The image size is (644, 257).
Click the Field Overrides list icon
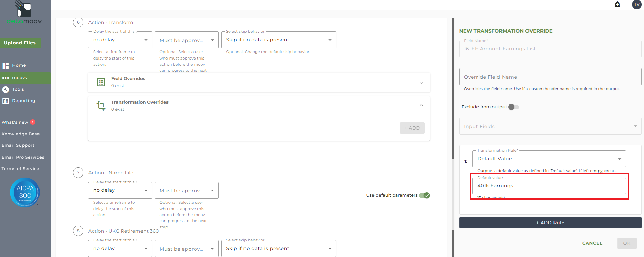(101, 82)
